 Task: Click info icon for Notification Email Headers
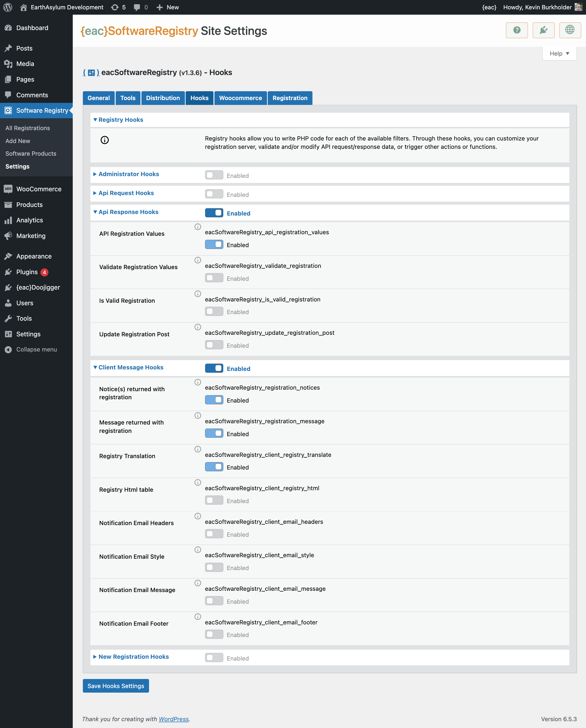[x=198, y=516]
